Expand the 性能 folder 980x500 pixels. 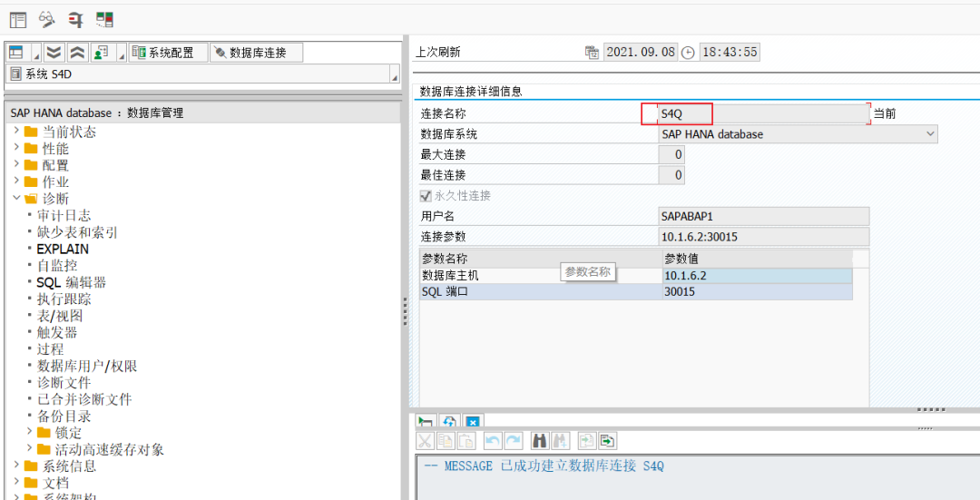point(16,148)
